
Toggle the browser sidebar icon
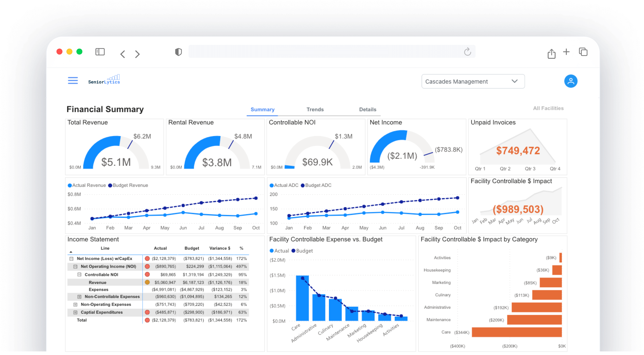100,52
